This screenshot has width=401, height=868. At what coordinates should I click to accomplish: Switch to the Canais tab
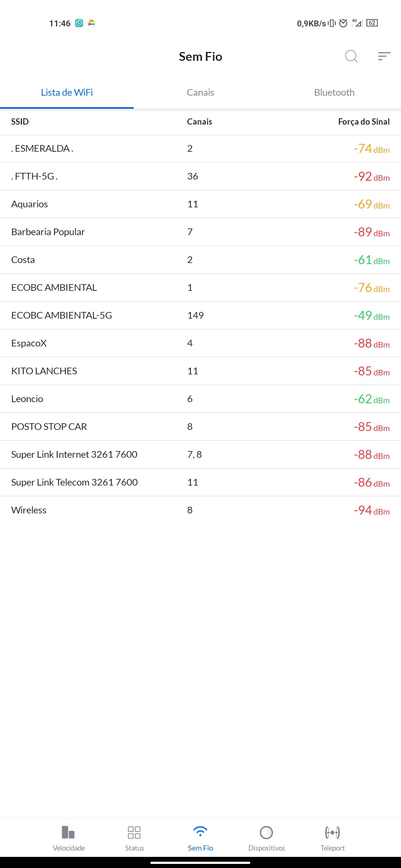200,92
